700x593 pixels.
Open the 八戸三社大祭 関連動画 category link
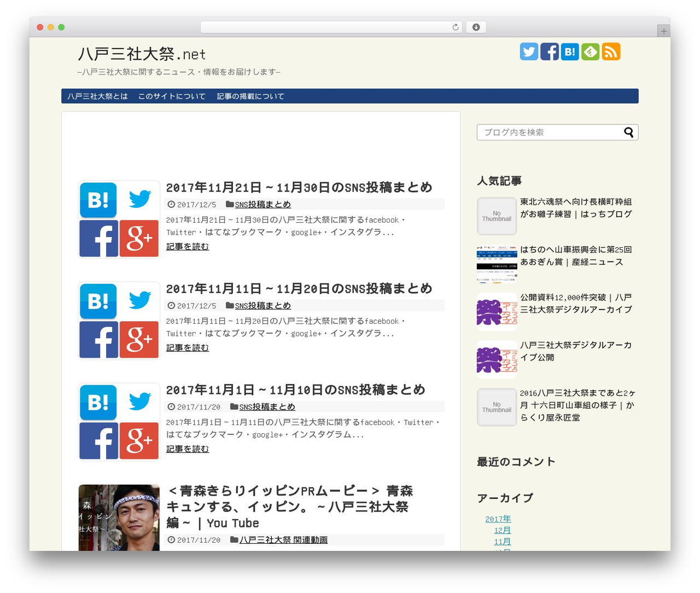283,540
